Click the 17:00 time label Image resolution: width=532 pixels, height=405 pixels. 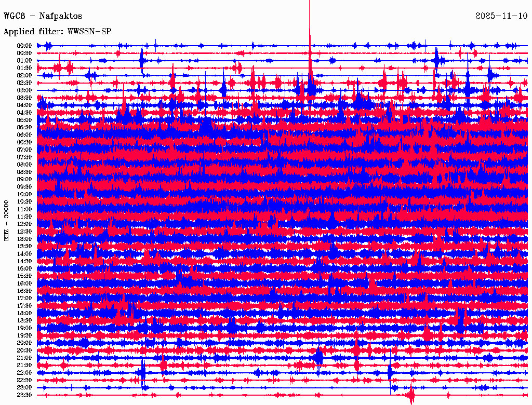point(24,299)
